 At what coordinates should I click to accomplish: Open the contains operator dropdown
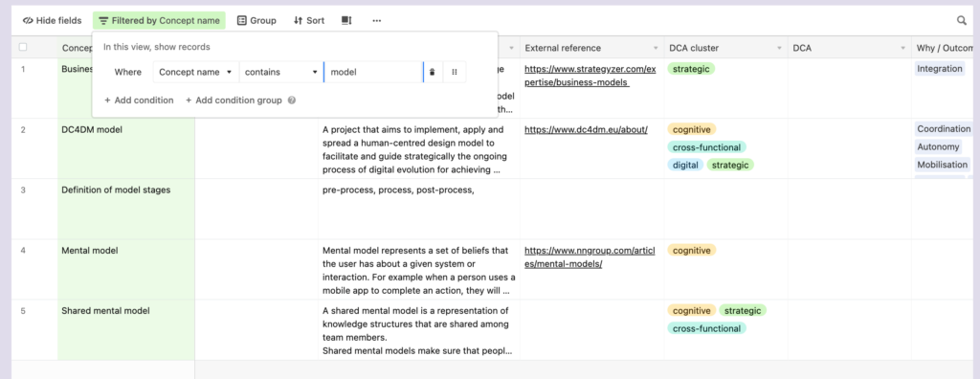click(281, 72)
